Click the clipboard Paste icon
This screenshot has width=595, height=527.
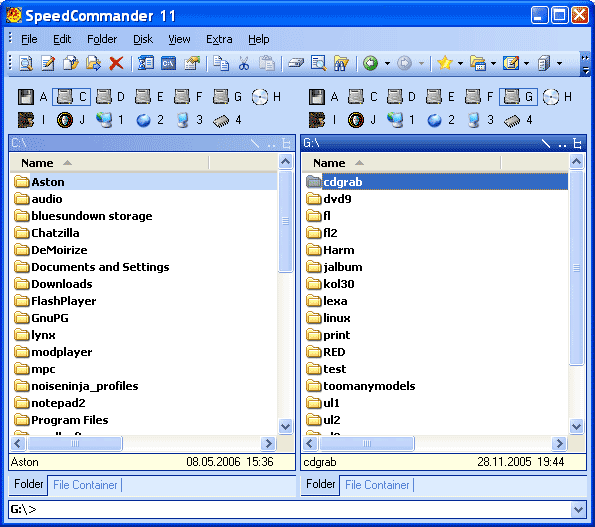(x=267, y=63)
